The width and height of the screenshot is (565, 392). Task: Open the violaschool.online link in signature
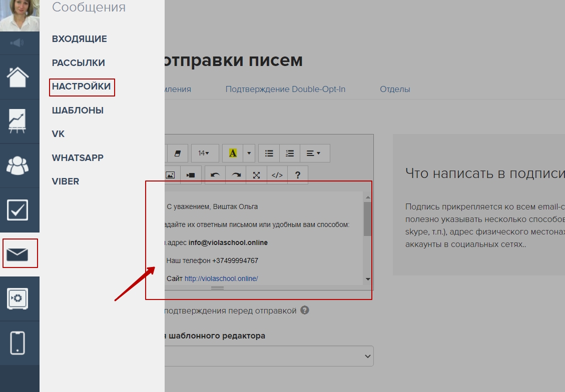(221, 278)
